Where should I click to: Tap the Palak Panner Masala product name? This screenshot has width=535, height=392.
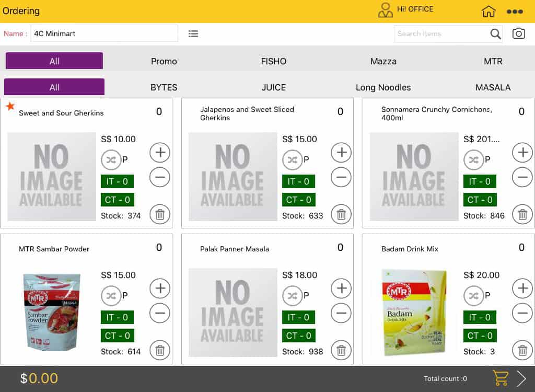point(235,249)
